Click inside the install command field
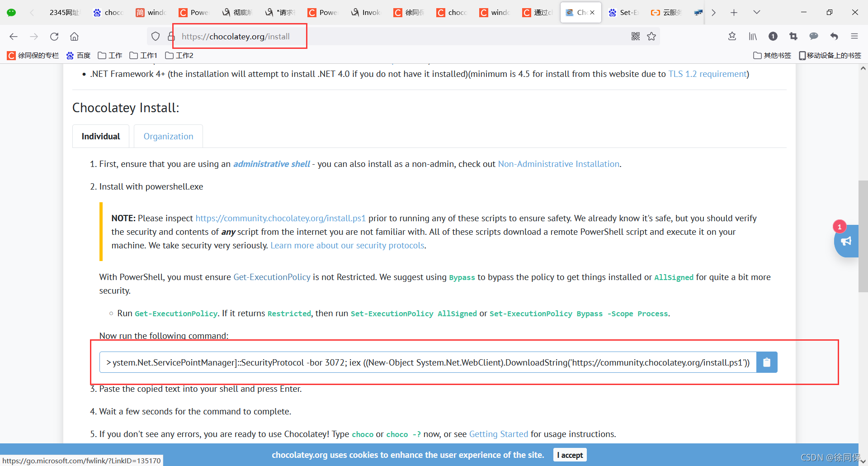 [428, 362]
